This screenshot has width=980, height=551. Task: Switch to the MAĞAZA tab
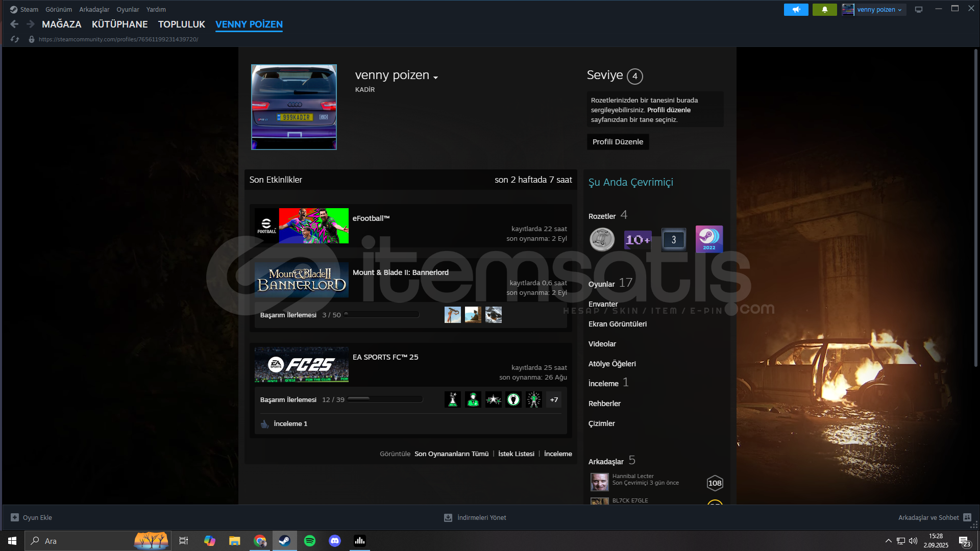tap(62, 24)
